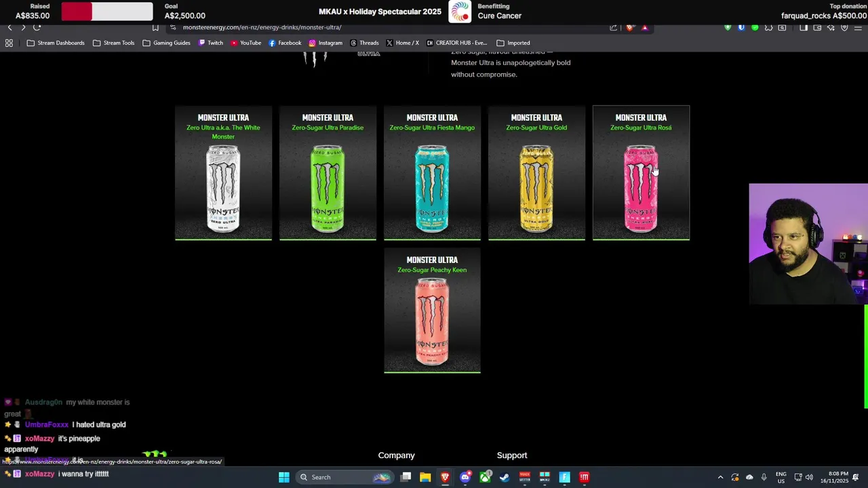Expand the Imported bookmarks folder
The width and height of the screenshot is (868, 488).
pos(513,43)
